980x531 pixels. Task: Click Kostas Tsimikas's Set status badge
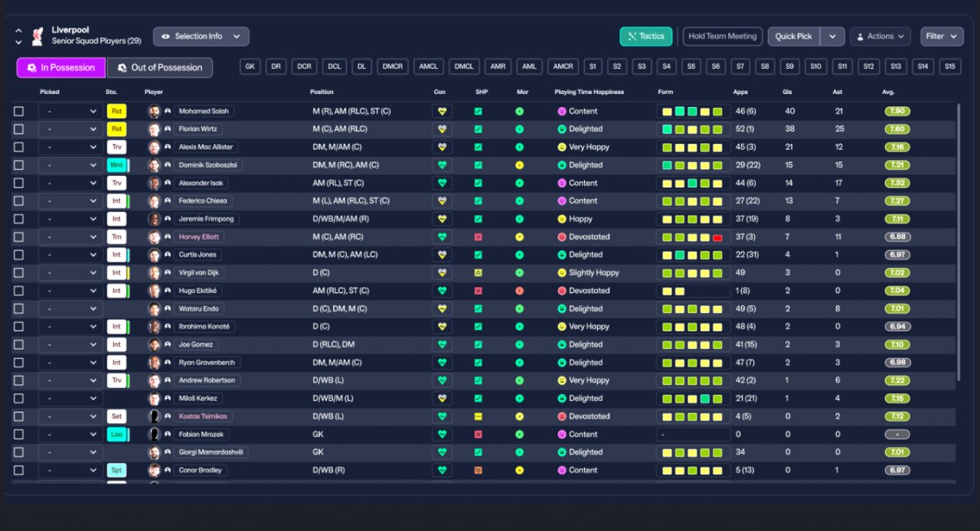point(116,416)
